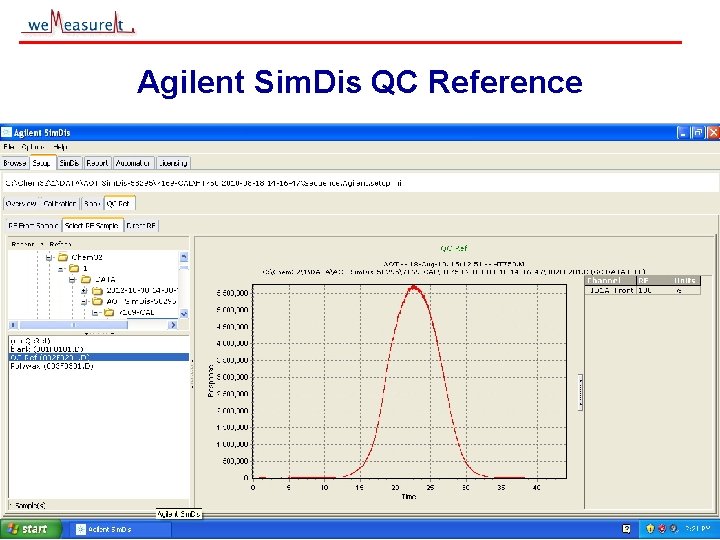Select the Front channel table cell
Screen dimensions: 720x540
coord(611,290)
